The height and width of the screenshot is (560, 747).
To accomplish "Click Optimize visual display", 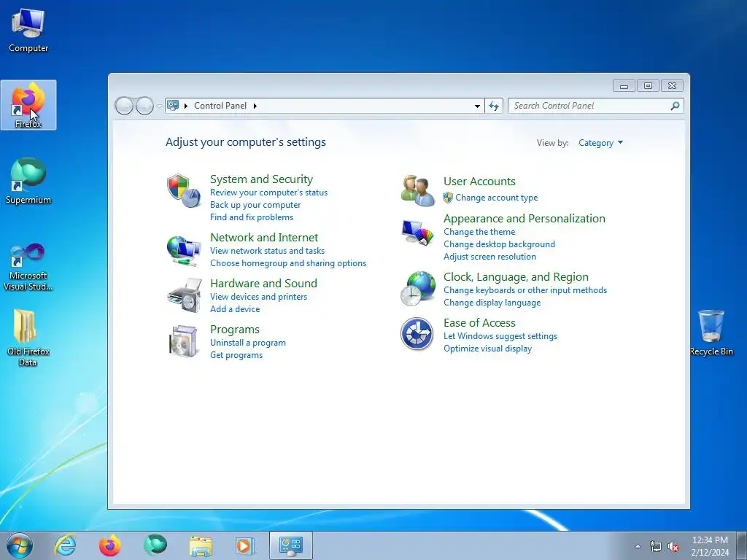I will (x=487, y=349).
